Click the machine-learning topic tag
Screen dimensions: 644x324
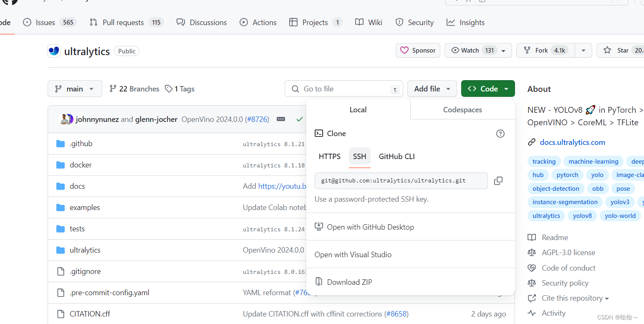[593, 162]
